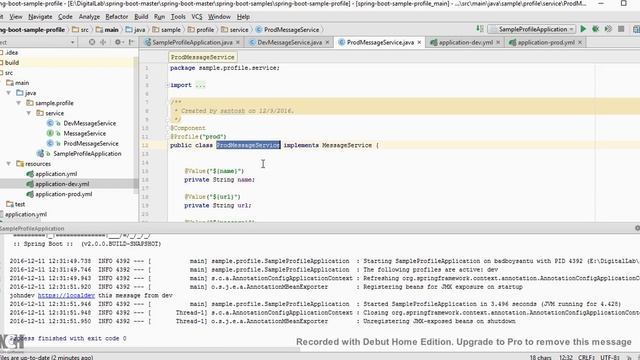640x360 pixels.
Task: Switch to application-prod.yml editor tab
Action: point(546,42)
